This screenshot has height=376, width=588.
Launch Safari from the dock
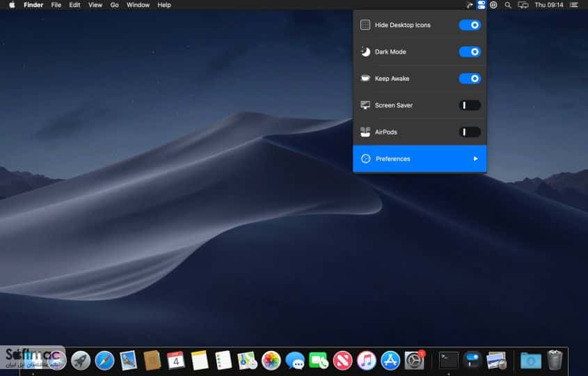[x=104, y=361]
